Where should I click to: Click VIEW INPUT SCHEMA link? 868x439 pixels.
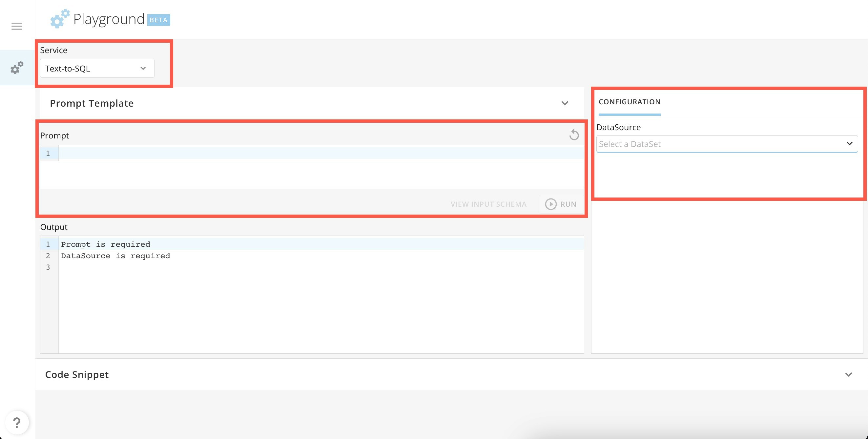coord(488,204)
